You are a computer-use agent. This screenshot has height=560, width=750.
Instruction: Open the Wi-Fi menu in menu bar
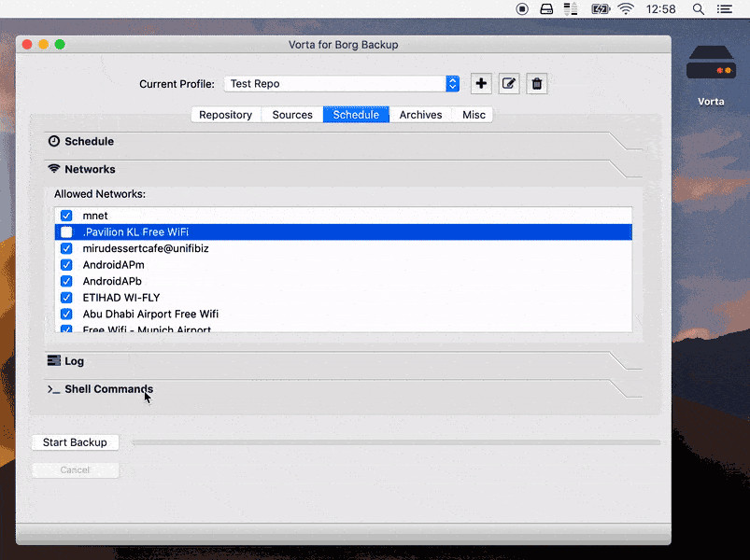pyautogui.click(x=626, y=8)
